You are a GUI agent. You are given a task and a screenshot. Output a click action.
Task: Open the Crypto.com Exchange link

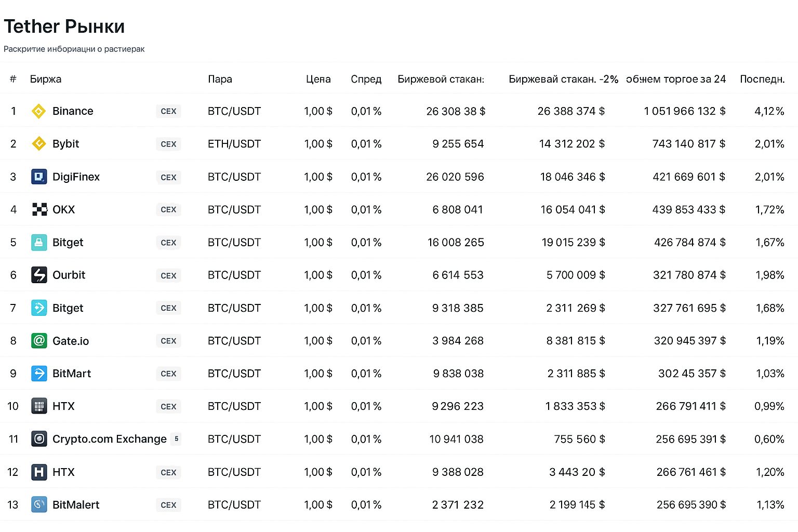(x=109, y=439)
